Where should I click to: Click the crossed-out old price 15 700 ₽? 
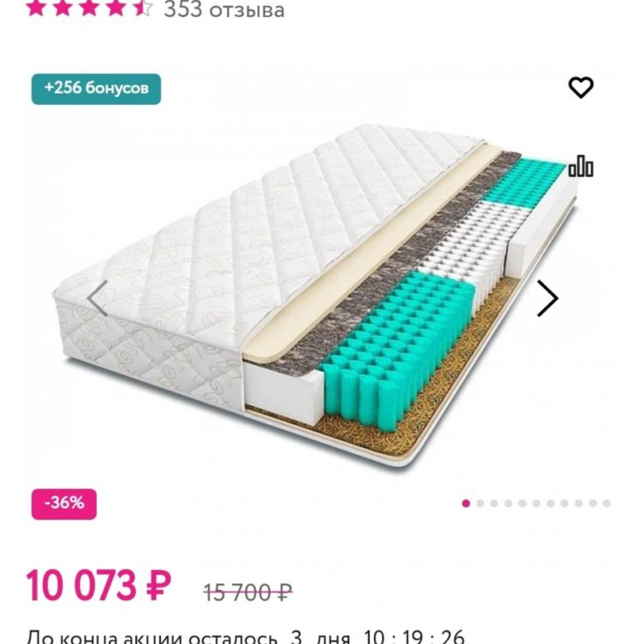[248, 591]
